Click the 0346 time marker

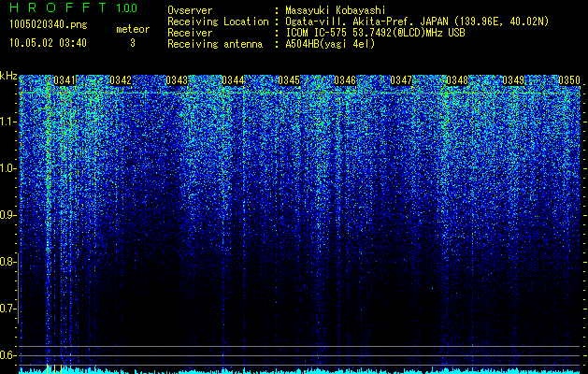345,80
